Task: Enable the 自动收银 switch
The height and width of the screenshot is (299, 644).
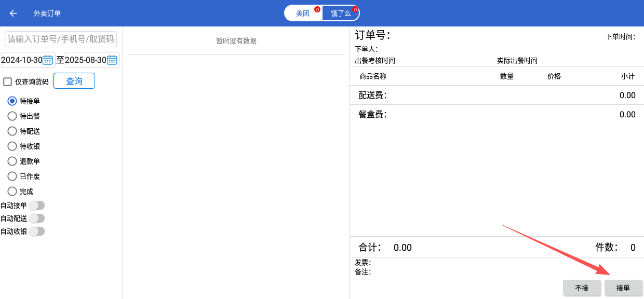Action: [36, 232]
